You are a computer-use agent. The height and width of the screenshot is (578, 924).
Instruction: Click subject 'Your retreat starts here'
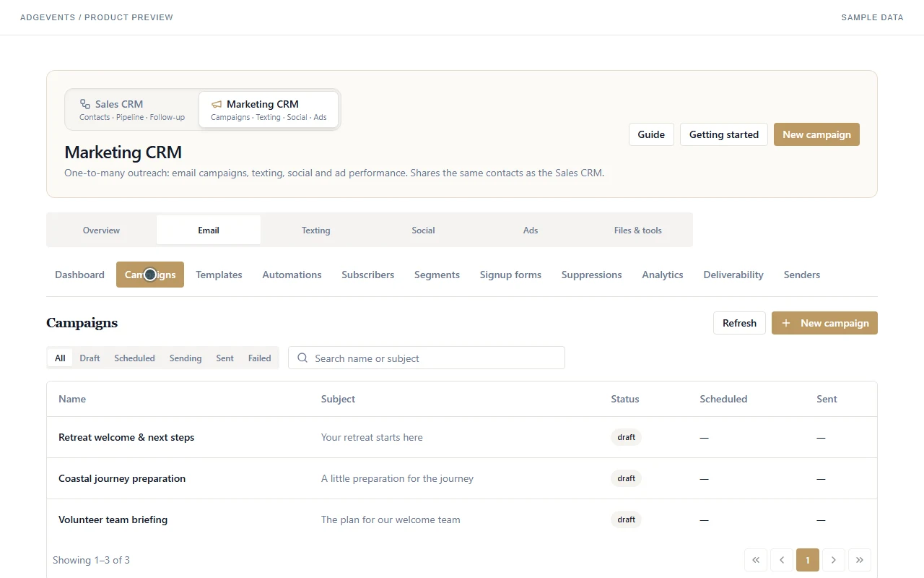[372, 437]
